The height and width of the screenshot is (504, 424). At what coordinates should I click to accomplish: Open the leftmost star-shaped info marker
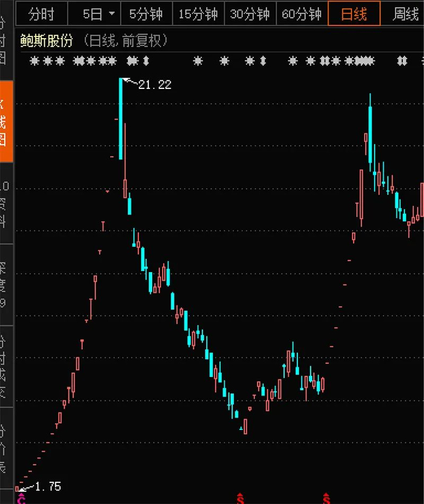click(35, 61)
